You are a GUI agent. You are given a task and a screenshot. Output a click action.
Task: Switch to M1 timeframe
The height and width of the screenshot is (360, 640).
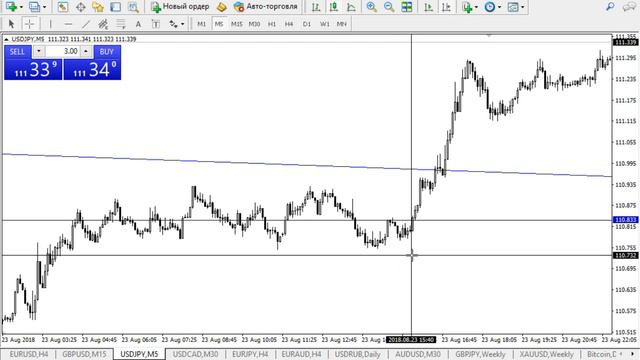point(202,24)
